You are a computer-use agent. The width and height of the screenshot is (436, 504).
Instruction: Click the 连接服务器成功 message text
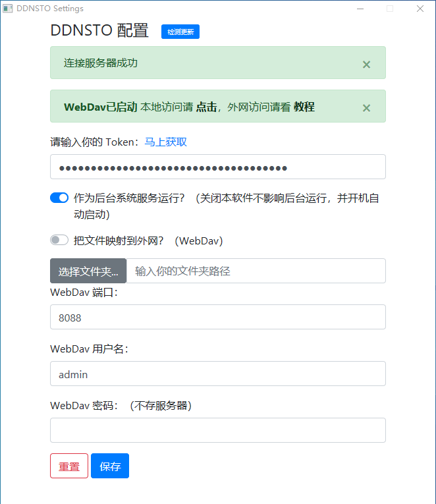click(101, 63)
